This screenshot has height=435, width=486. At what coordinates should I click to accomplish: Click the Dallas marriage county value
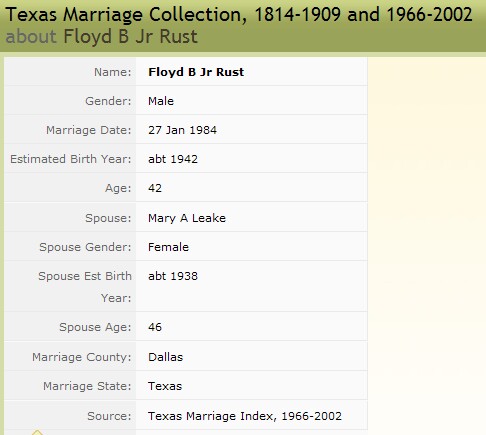coord(166,357)
